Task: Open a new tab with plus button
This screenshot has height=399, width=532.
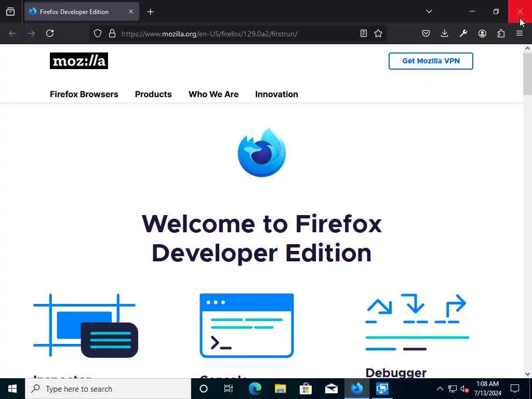Action: [x=150, y=12]
